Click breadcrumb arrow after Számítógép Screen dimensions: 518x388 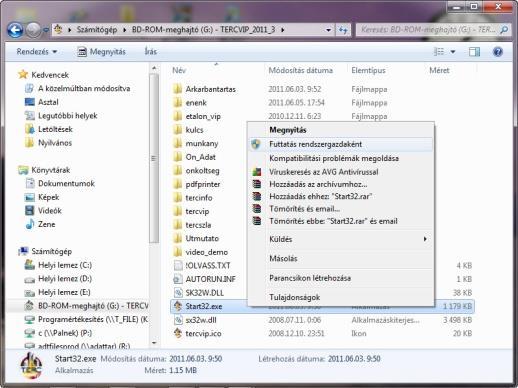[125, 30]
